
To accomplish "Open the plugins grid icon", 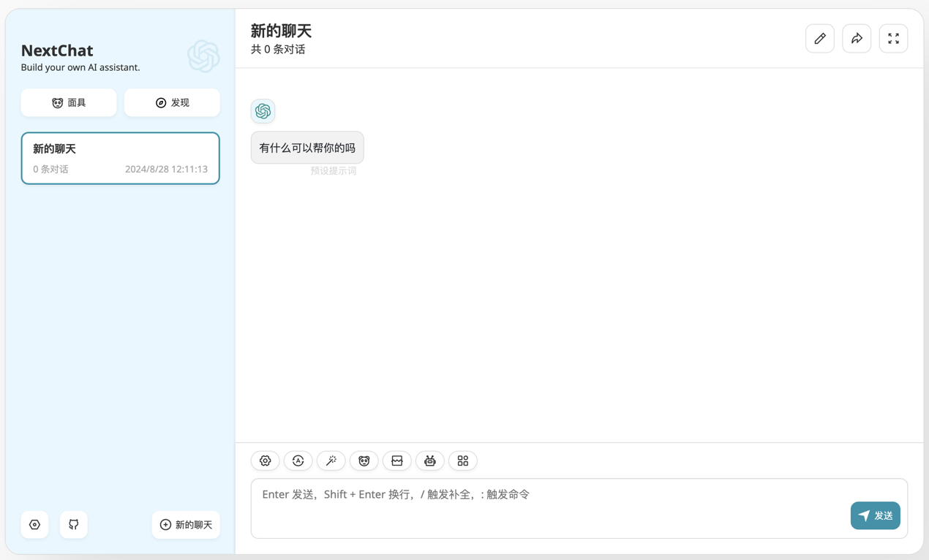I will (462, 461).
